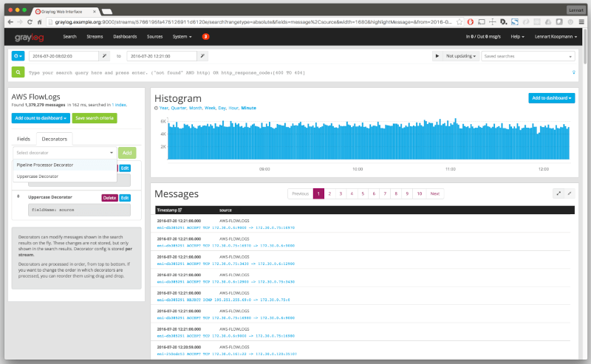
Task: Click the Graylog logo
Action: [29, 37]
